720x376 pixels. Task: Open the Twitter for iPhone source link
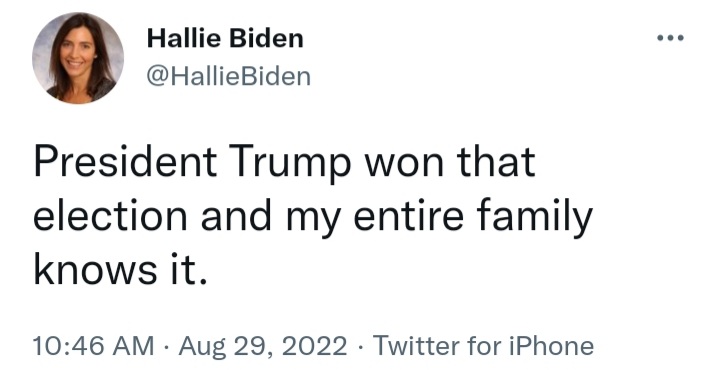click(x=484, y=346)
